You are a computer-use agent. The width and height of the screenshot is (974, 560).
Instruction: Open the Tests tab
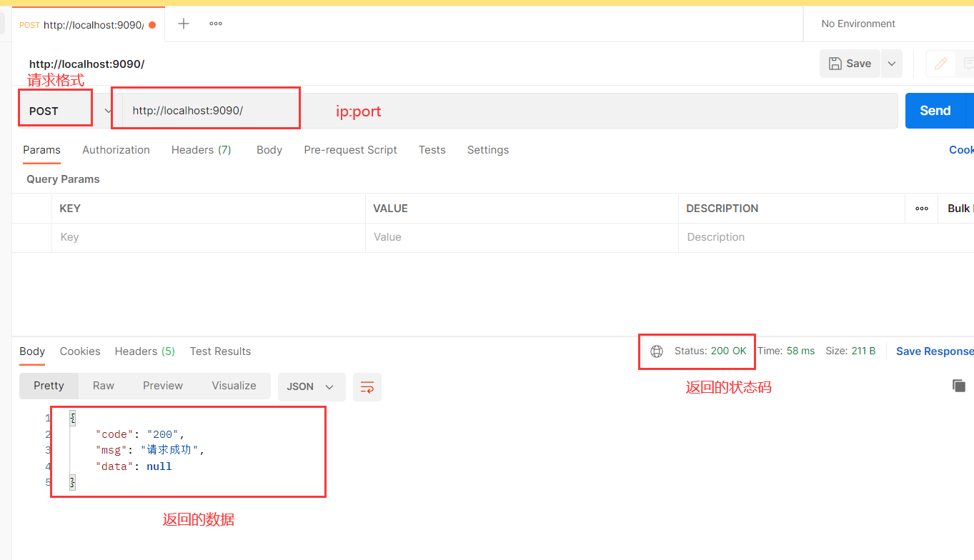[432, 150]
